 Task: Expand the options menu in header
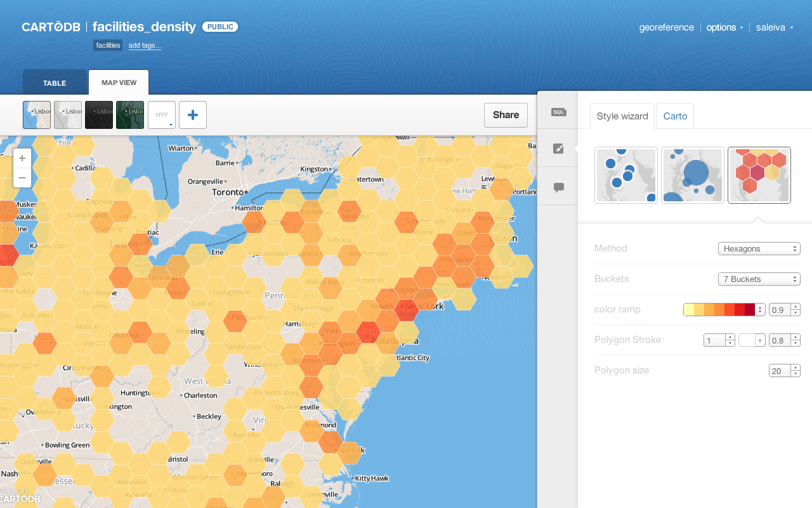tap(724, 27)
